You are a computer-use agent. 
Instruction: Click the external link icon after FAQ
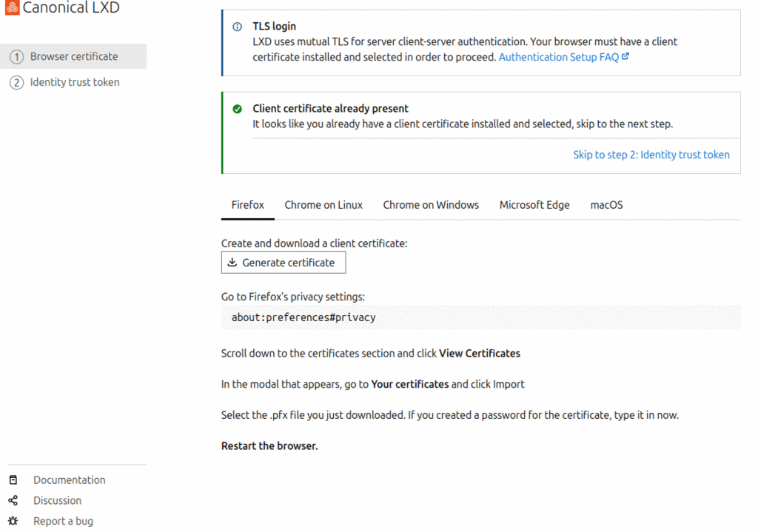(x=625, y=56)
